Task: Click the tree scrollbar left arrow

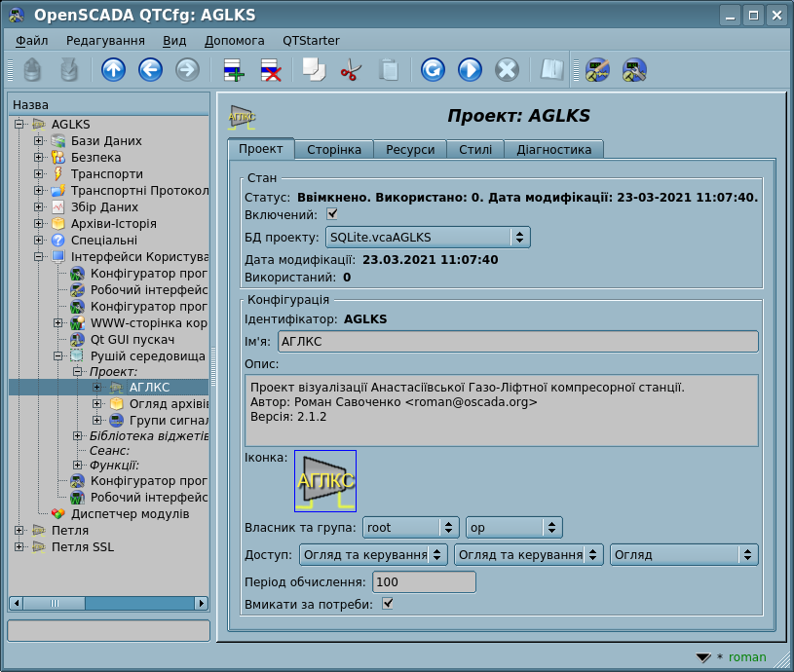Action: [17, 603]
